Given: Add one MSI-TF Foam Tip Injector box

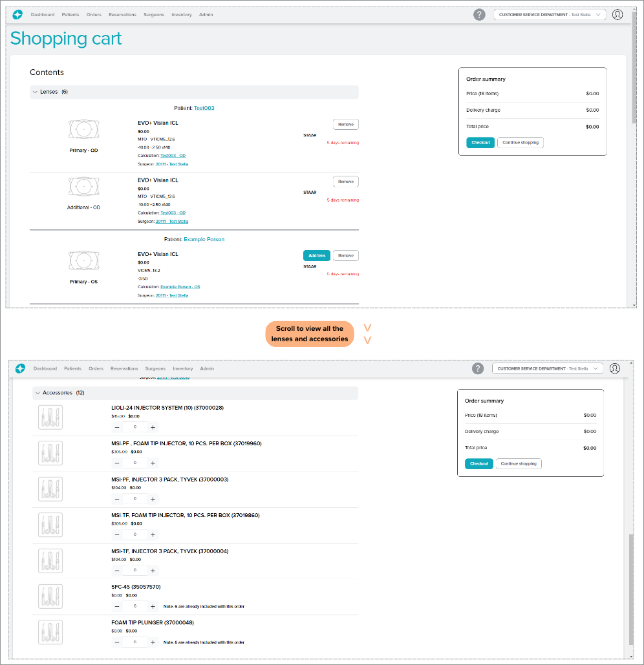Looking at the screenshot, I should [153, 534].
